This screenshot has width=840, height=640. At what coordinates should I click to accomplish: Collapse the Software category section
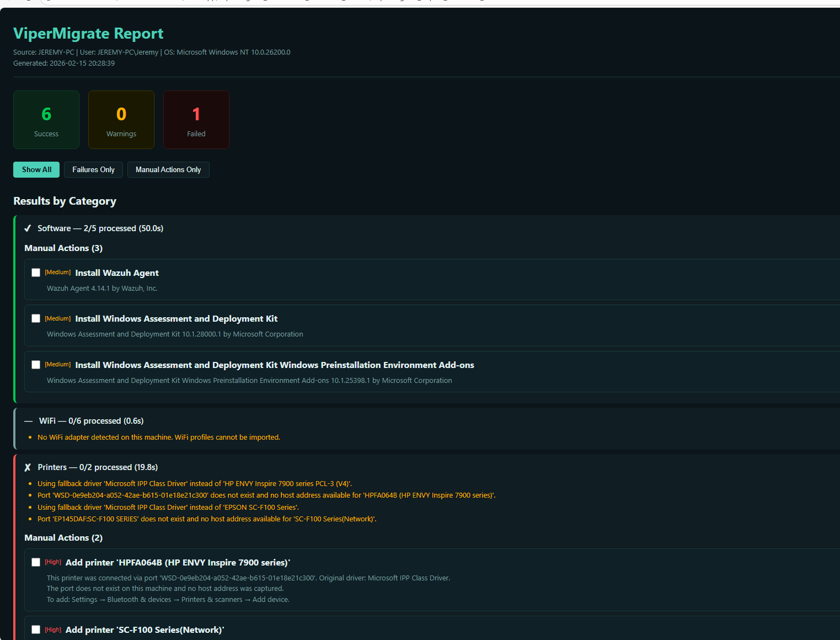[100, 228]
